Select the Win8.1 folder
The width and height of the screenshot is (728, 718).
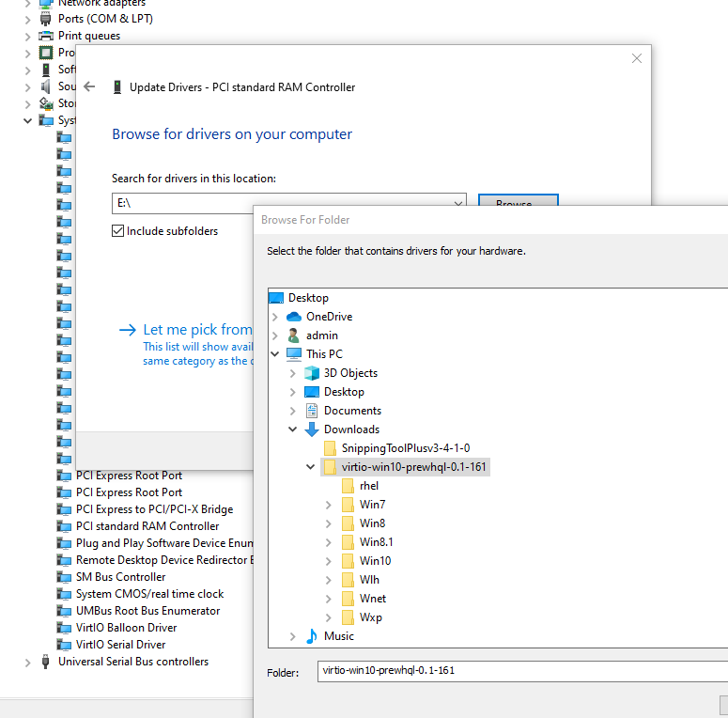click(376, 542)
